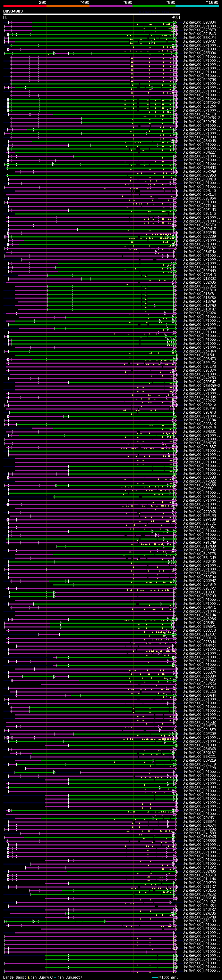
Task: Select the UniRef100_Q8WXA9-2 label
Action: (201, 386)
